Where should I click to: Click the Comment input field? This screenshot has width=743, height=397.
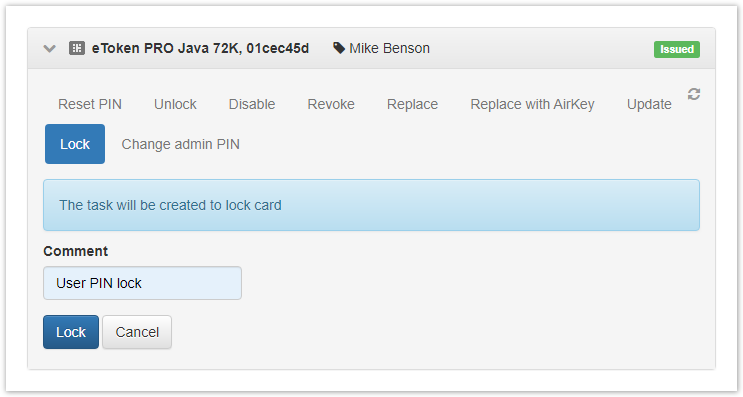point(142,283)
